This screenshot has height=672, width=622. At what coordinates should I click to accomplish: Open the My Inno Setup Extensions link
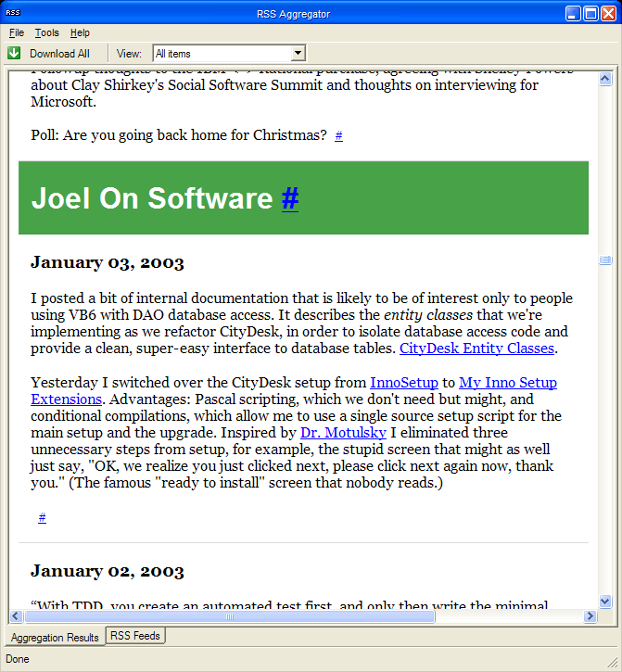(x=508, y=382)
